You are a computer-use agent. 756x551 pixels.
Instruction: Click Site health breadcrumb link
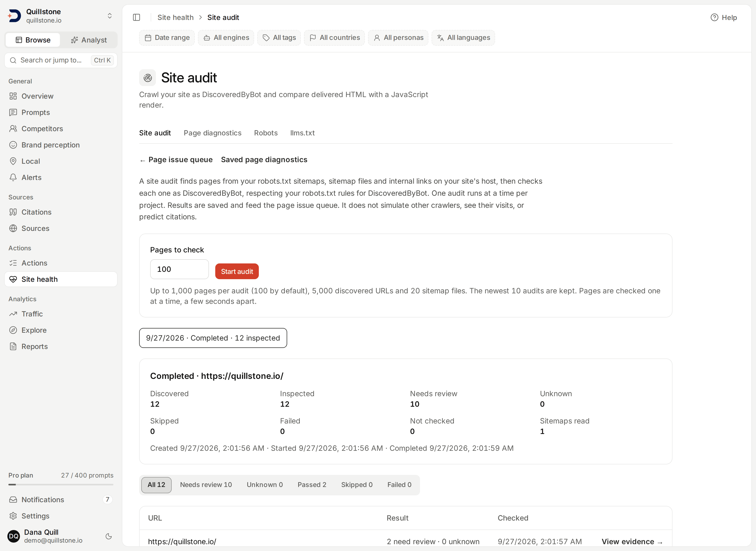point(176,17)
